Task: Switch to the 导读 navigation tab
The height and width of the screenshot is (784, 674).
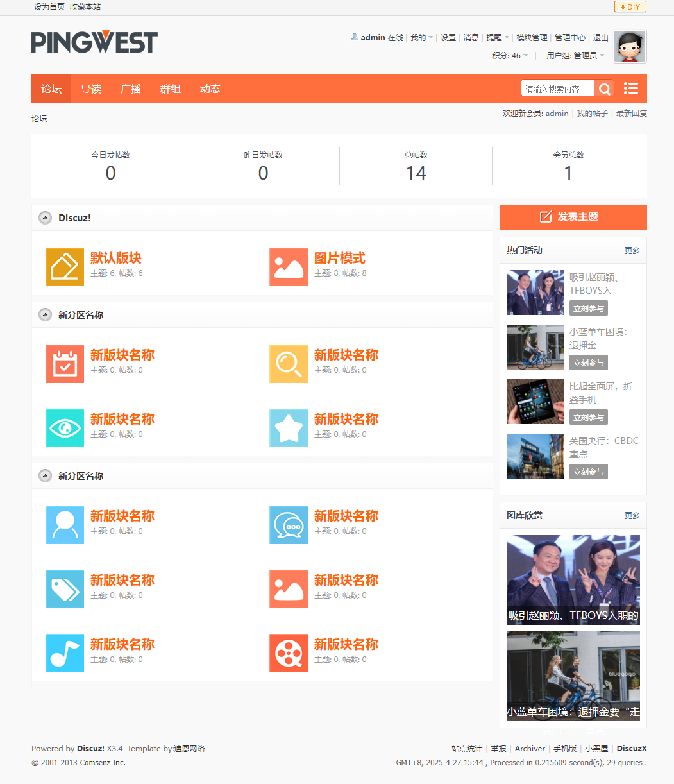Action: (x=91, y=89)
